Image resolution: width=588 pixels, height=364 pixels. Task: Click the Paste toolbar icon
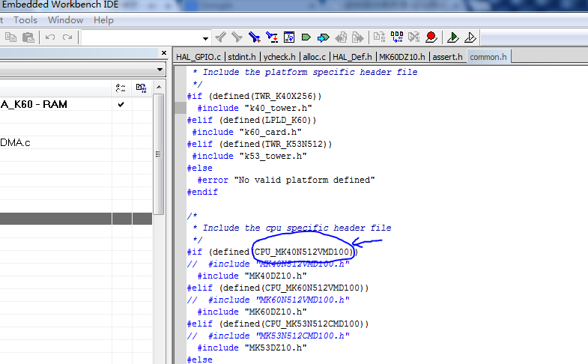coord(28,37)
